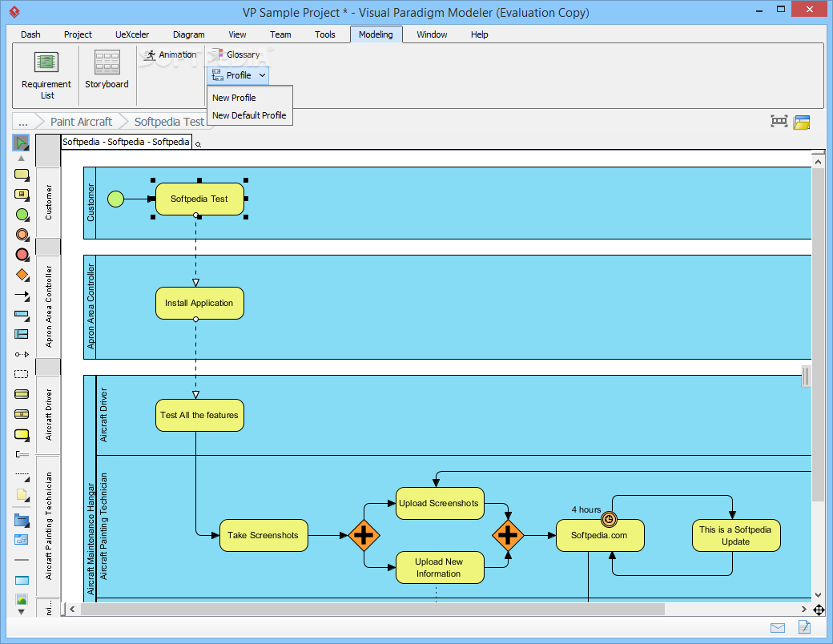833x644 pixels.
Task: Expand palette with the bottom down triangle
Action: [22, 612]
